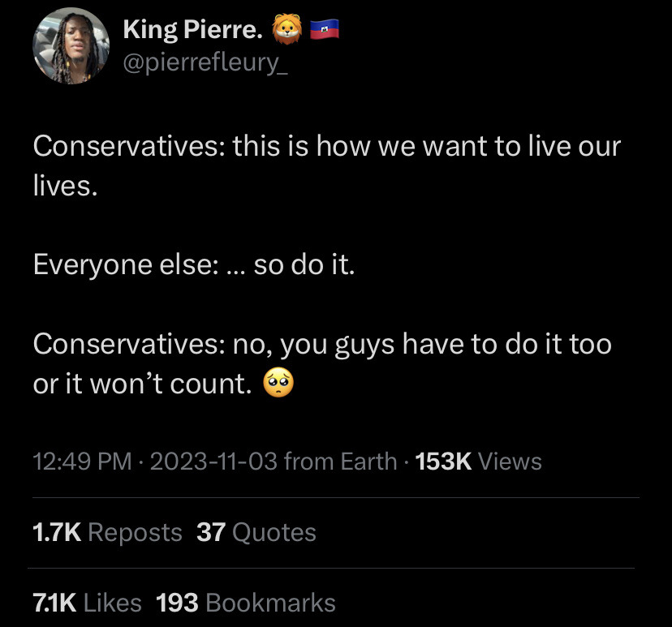This screenshot has height=627, width=672.
Task: Show the 37 Quotes list
Action: 256,532
